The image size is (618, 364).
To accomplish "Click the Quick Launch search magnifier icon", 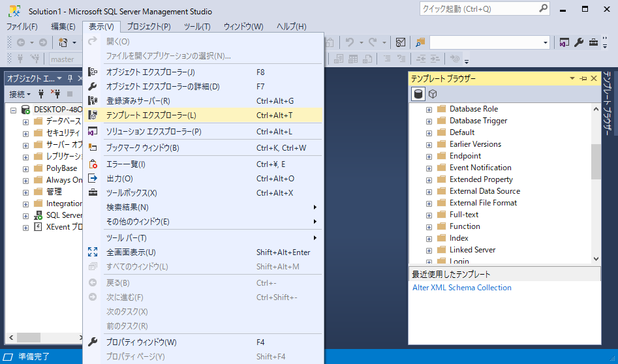I will [543, 8].
